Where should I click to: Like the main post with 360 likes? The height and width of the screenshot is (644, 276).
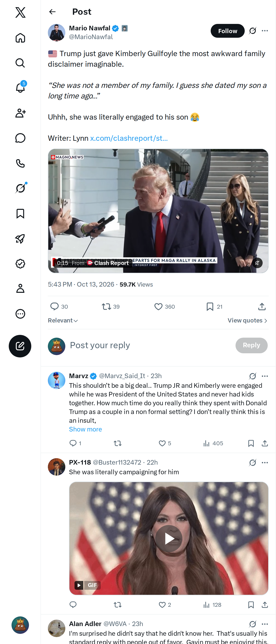coord(164,307)
